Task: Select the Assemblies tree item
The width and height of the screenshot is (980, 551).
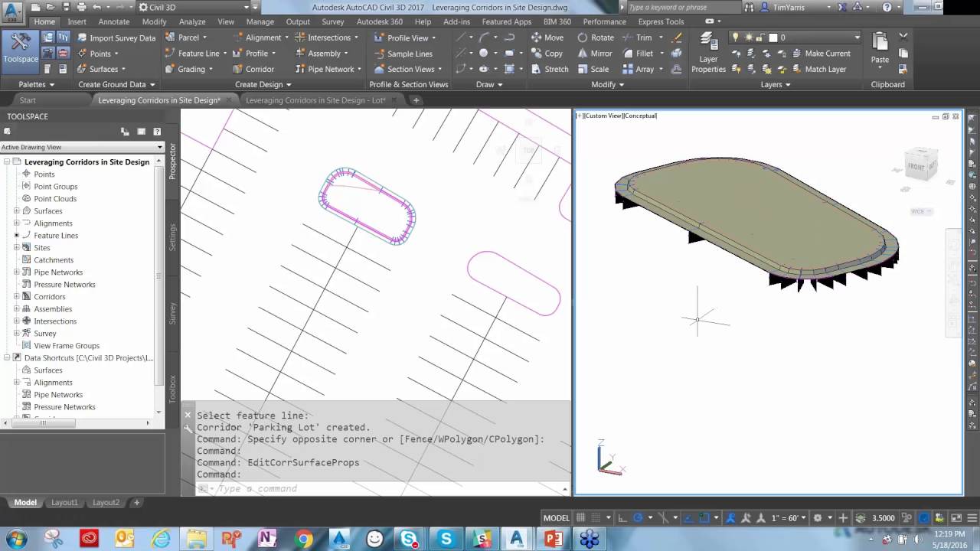Action: tap(52, 309)
